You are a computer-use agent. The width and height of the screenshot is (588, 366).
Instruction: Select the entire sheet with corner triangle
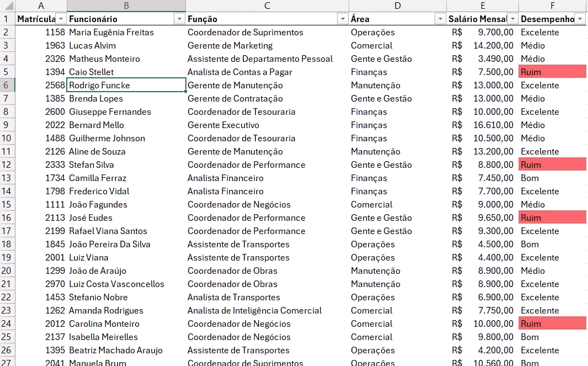[8, 6]
